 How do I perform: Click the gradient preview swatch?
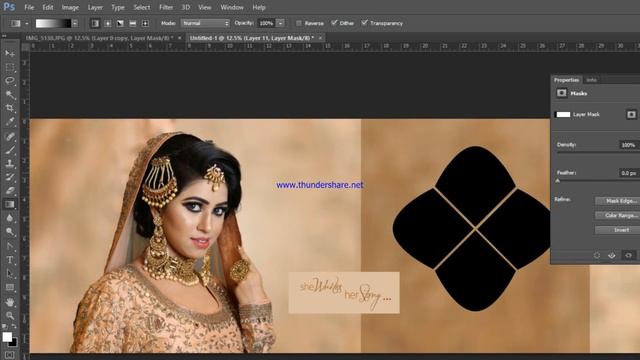click(53, 23)
